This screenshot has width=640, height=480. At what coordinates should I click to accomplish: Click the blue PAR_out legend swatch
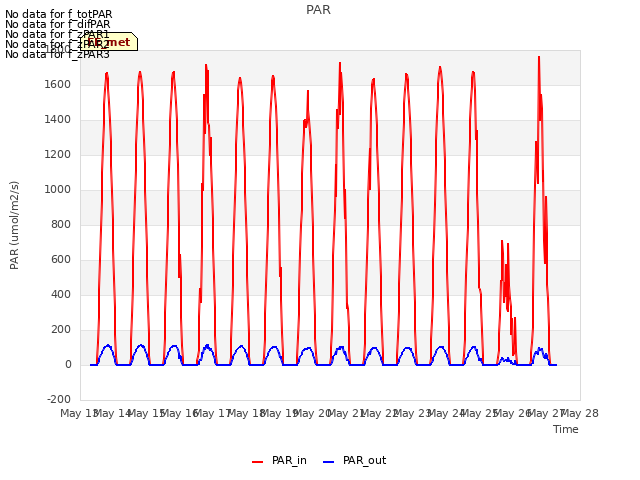point(328,462)
